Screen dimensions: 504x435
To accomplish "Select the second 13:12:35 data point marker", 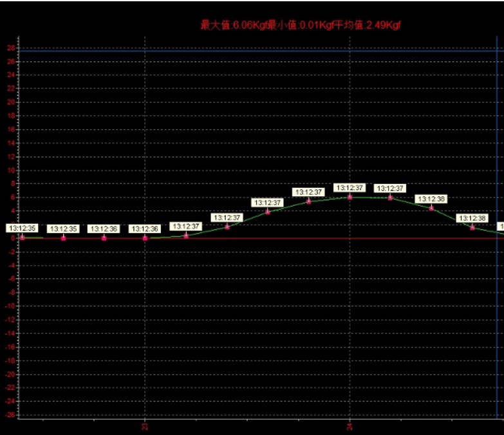I will coord(64,238).
